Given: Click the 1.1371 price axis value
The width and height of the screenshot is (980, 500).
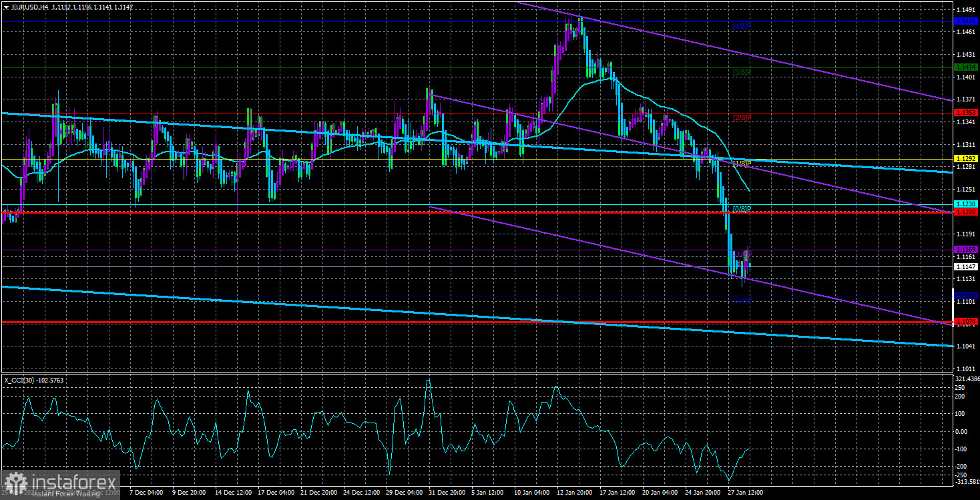Looking at the screenshot, I should (x=966, y=99).
